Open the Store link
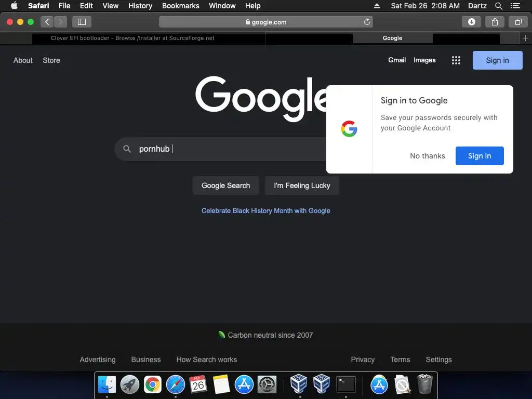532x399 pixels. pyautogui.click(x=51, y=60)
